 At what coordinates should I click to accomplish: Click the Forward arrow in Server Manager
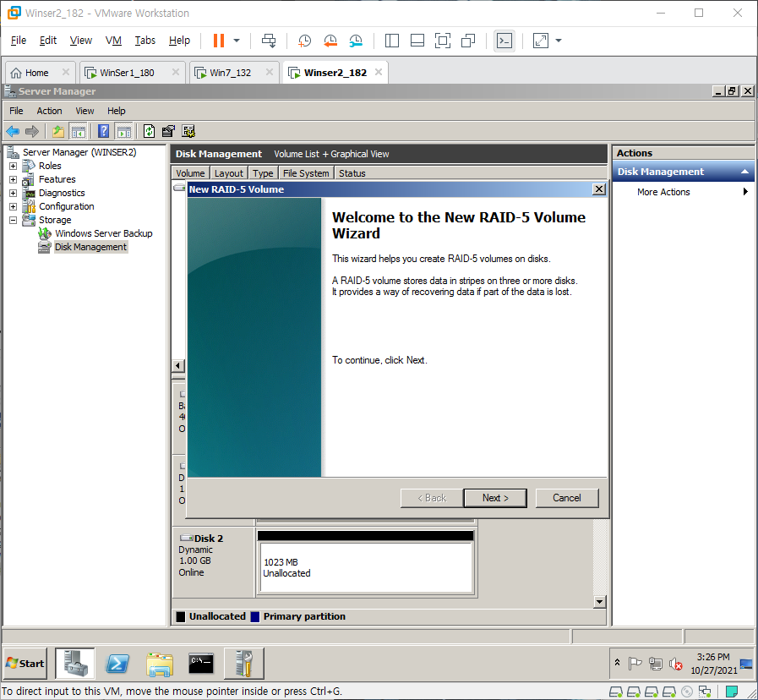pyautogui.click(x=32, y=131)
